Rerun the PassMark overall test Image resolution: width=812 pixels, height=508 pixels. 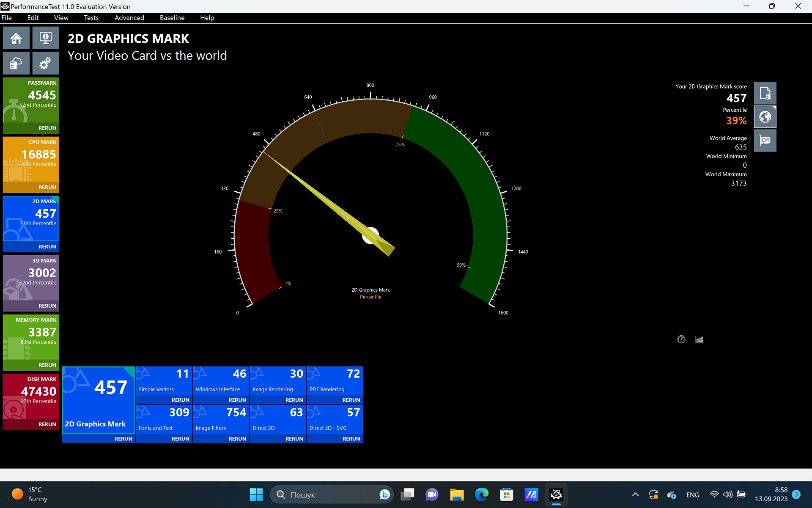tap(47, 128)
